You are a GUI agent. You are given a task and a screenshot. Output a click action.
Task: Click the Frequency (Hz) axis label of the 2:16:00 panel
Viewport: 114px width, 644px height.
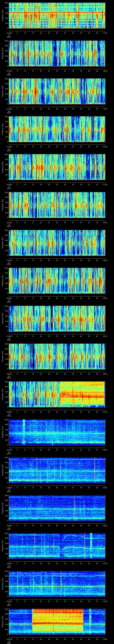[3, 16]
